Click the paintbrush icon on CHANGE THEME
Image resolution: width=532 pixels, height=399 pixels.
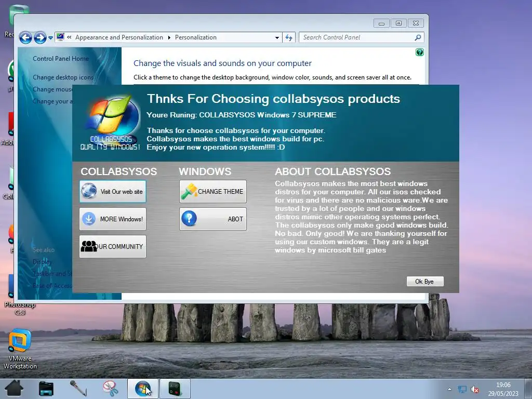(189, 191)
